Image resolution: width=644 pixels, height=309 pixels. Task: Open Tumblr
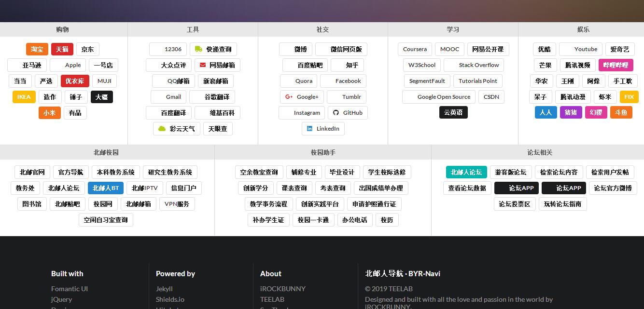(x=347, y=97)
